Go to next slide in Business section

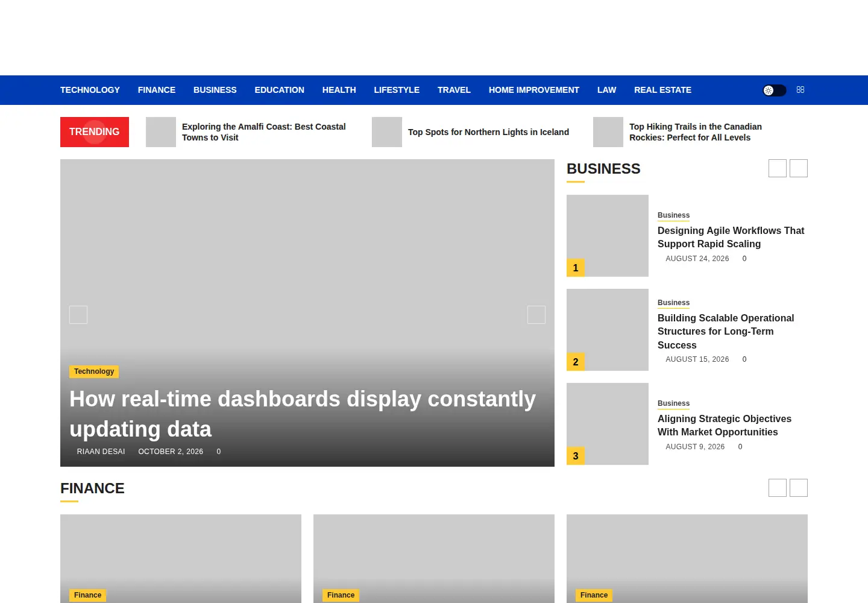tap(799, 168)
